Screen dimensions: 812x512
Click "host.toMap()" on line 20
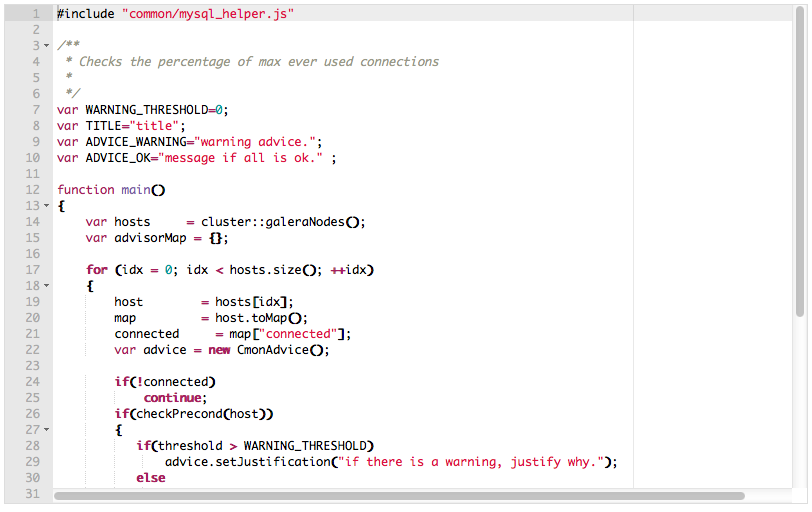[x=258, y=318]
